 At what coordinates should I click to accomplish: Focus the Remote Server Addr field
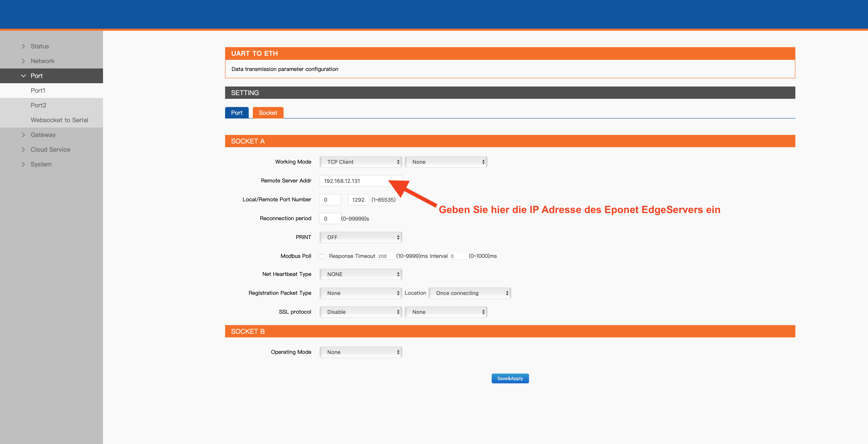point(361,181)
